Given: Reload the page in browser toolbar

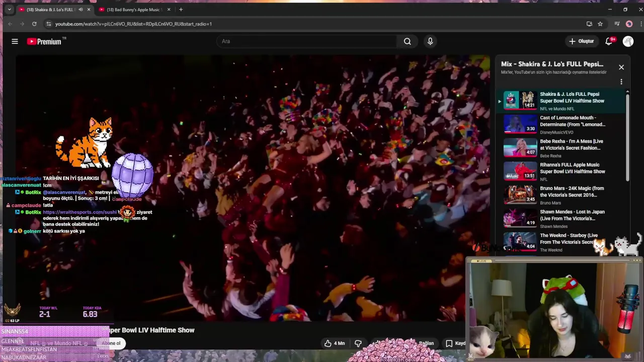Looking at the screenshot, I should click(x=34, y=24).
